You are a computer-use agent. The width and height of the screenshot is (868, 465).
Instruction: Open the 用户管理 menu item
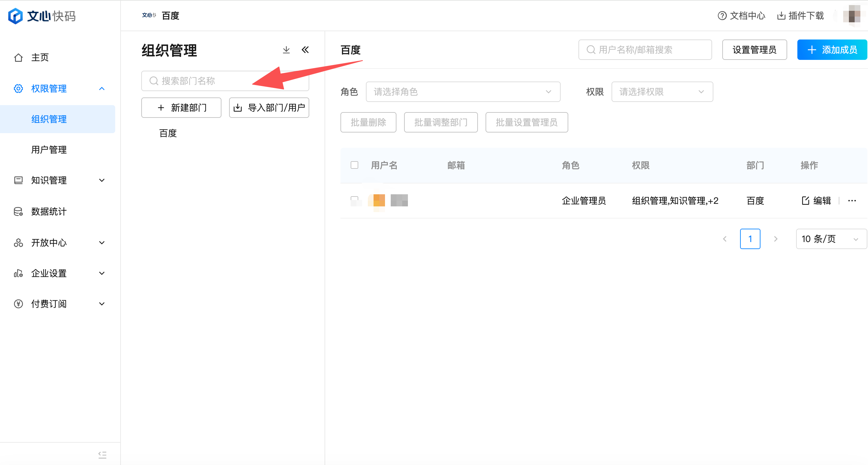[49, 150]
